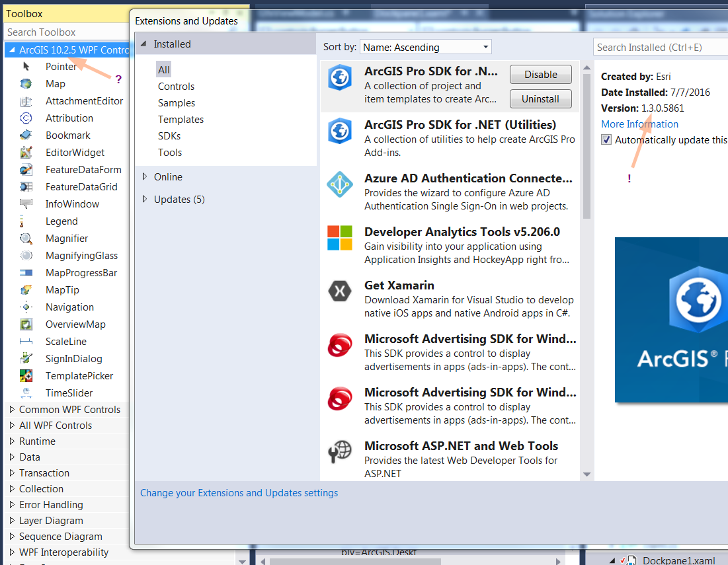Click the FeatureDataForm icon
728x565 pixels.
(x=26, y=170)
